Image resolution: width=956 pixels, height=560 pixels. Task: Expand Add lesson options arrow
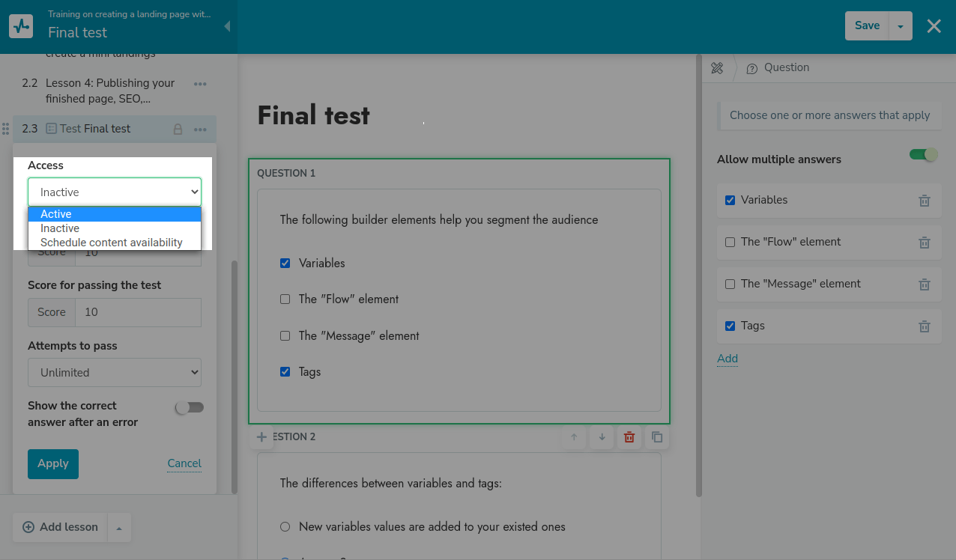(x=119, y=528)
